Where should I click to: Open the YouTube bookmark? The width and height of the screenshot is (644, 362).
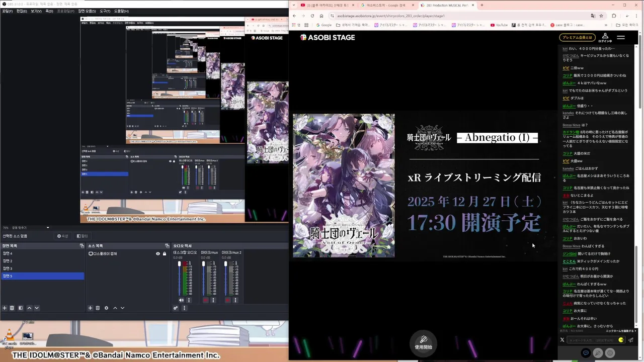pos(499,25)
